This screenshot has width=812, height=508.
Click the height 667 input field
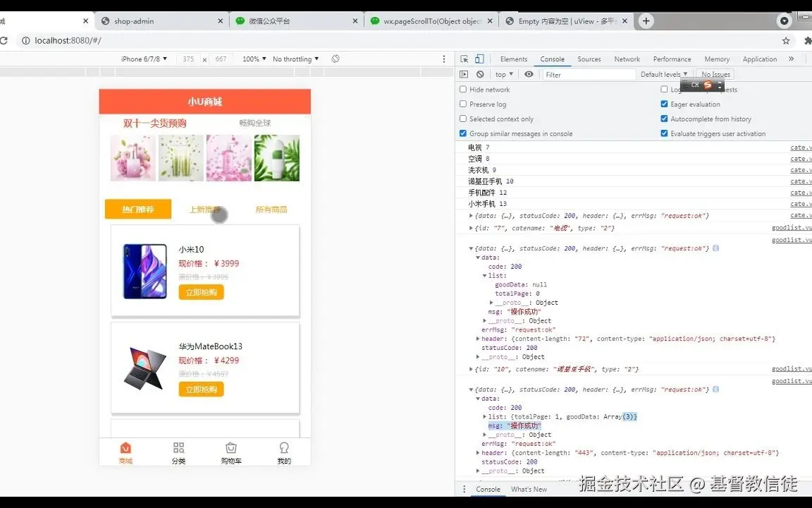221,59
